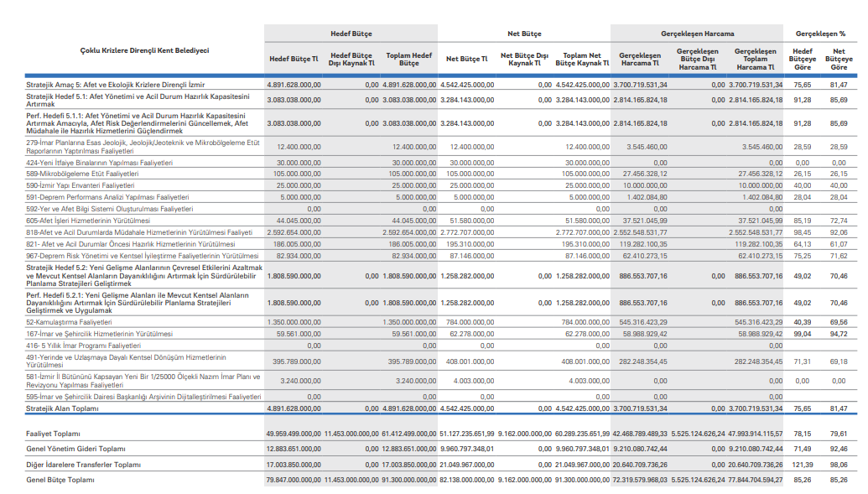Click the 'Çoklu Krizlere Dirençli Kent Belediyeci' table title
The height and width of the screenshot is (494, 868).
click(144, 50)
